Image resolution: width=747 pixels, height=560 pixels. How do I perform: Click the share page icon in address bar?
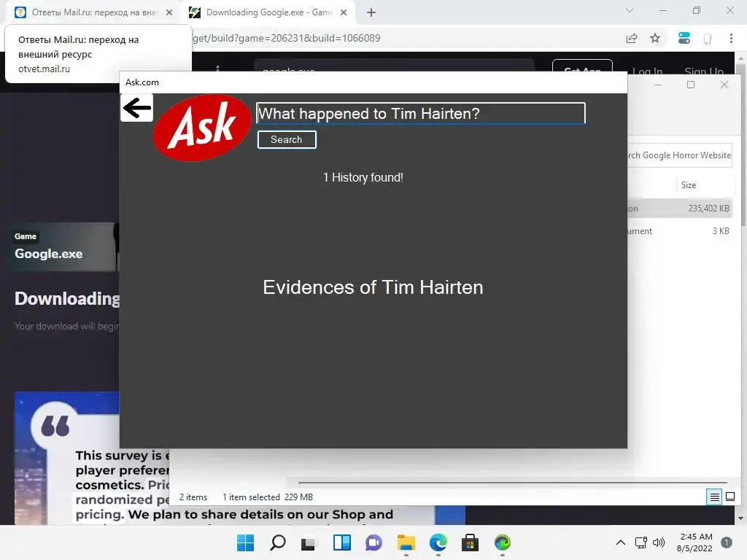click(x=632, y=38)
